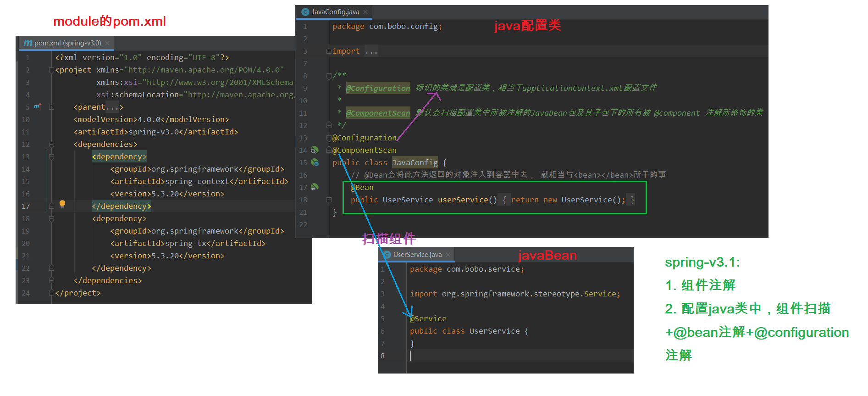This screenshot has width=868, height=396.
Task: Collapse the project element on pom.xml line 2
Action: [52, 70]
